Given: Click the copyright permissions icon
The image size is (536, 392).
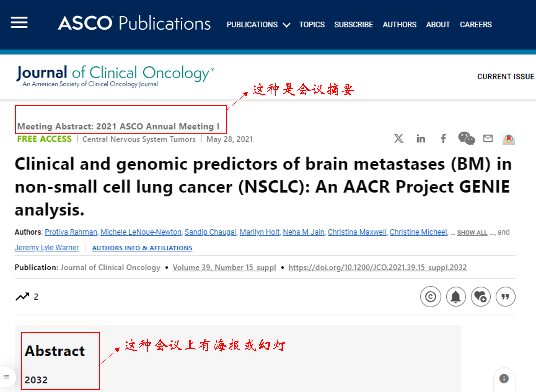Looking at the screenshot, I should click(431, 297).
